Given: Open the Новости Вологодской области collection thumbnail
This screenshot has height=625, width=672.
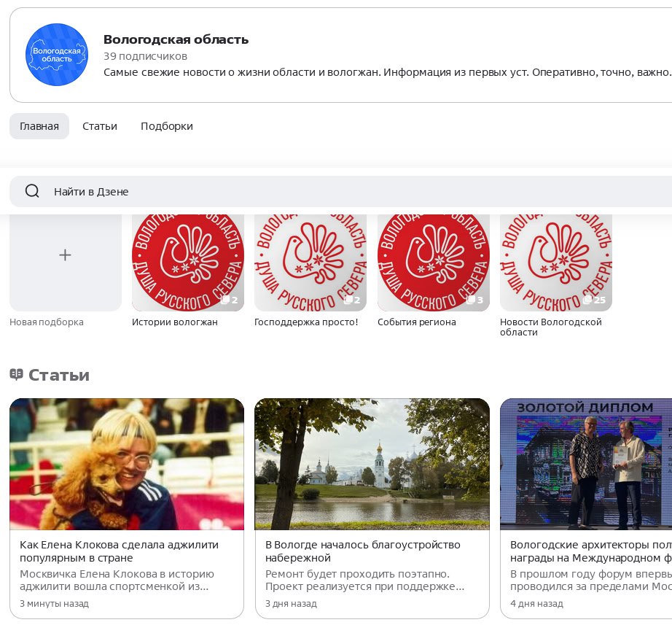Looking at the screenshot, I should [556, 263].
